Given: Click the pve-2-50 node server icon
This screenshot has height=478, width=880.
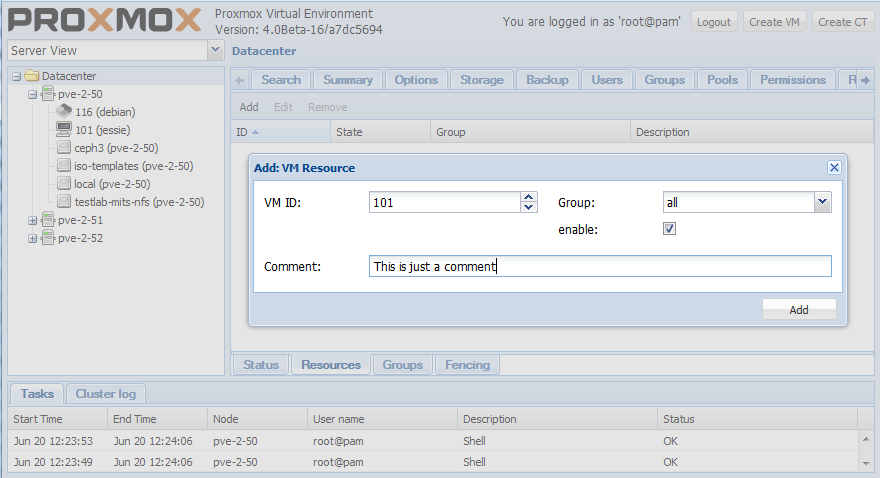Looking at the screenshot, I should 48,94.
